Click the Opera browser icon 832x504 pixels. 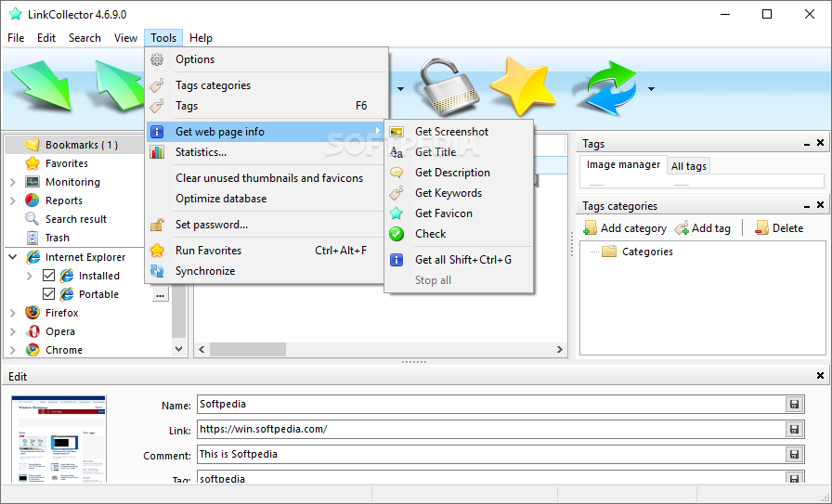pos(32,331)
